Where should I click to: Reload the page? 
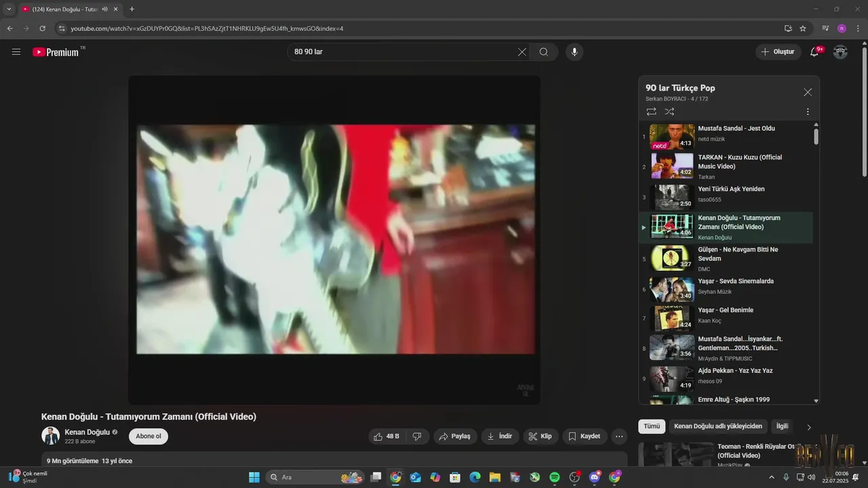(x=42, y=28)
